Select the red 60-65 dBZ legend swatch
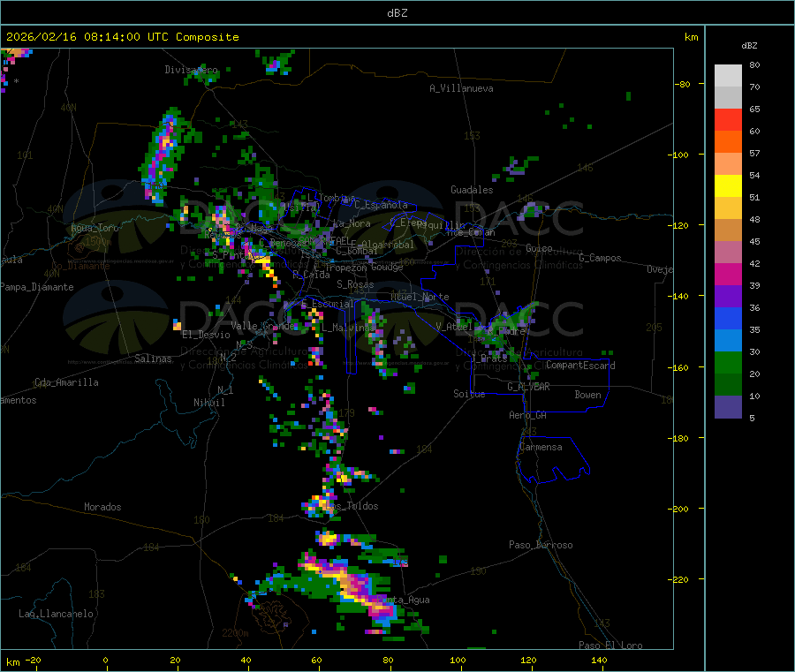Viewport: 795px width, 672px height. 728,119
